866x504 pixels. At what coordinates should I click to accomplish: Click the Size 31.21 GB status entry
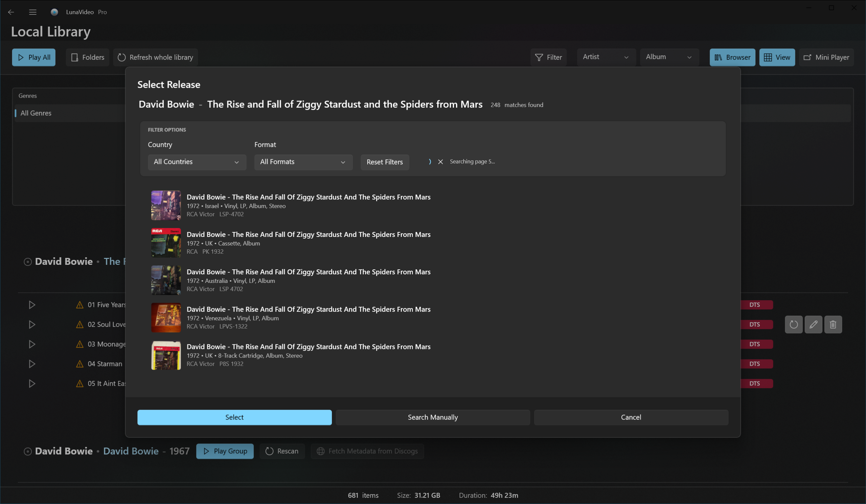pyautogui.click(x=418, y=495)
